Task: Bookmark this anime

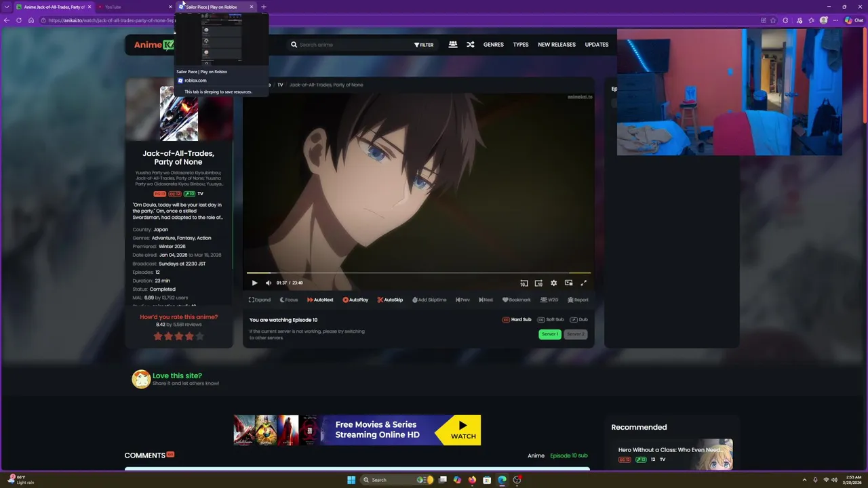Action: click(517, 300)
